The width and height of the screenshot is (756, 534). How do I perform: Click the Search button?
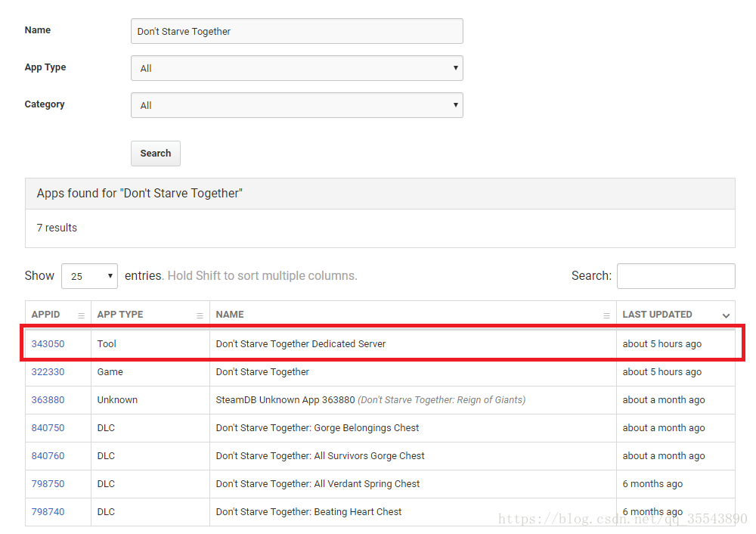coord(156,154)
